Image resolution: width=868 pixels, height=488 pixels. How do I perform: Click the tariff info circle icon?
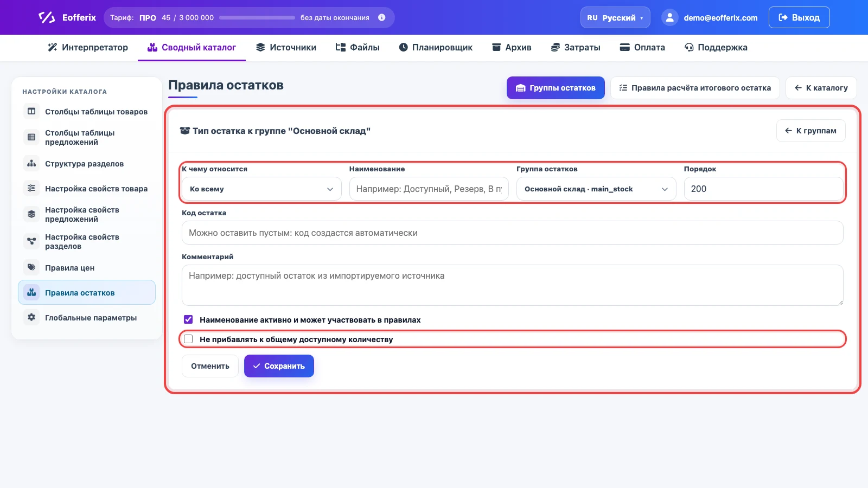(x=382, y=17)
